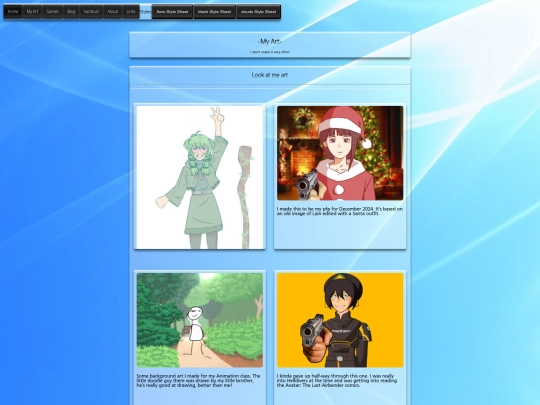Viewport: 540px width, 405px height.
Task: Open the Games page from the navigation bar
Action: click(53, 11)
